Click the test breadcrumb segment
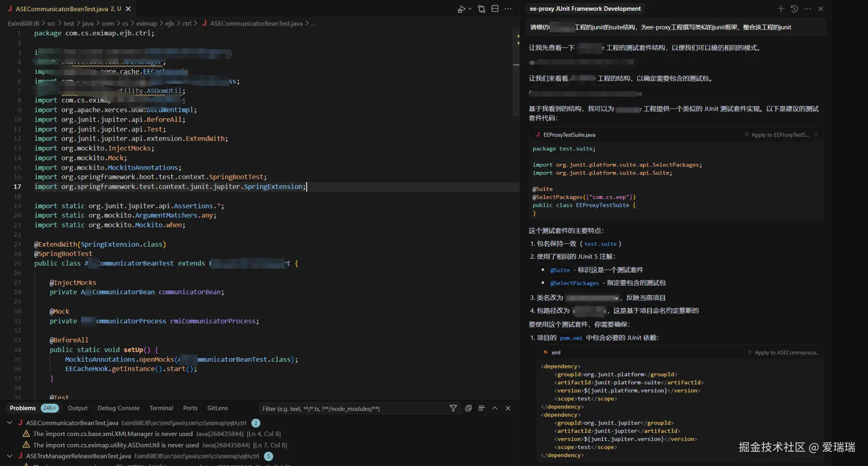868x466 pixels. (x=69, y=23)
